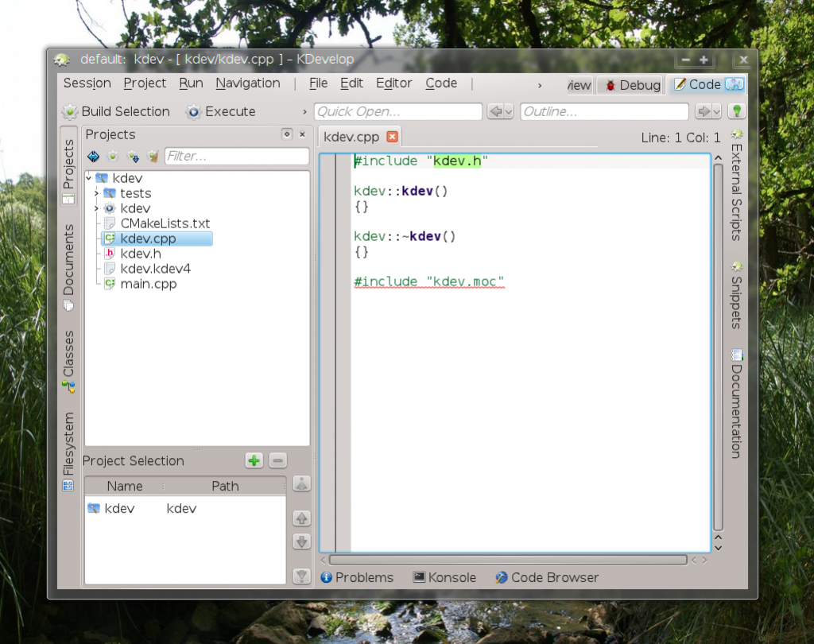Click the Build Selection gear icon

70,111
